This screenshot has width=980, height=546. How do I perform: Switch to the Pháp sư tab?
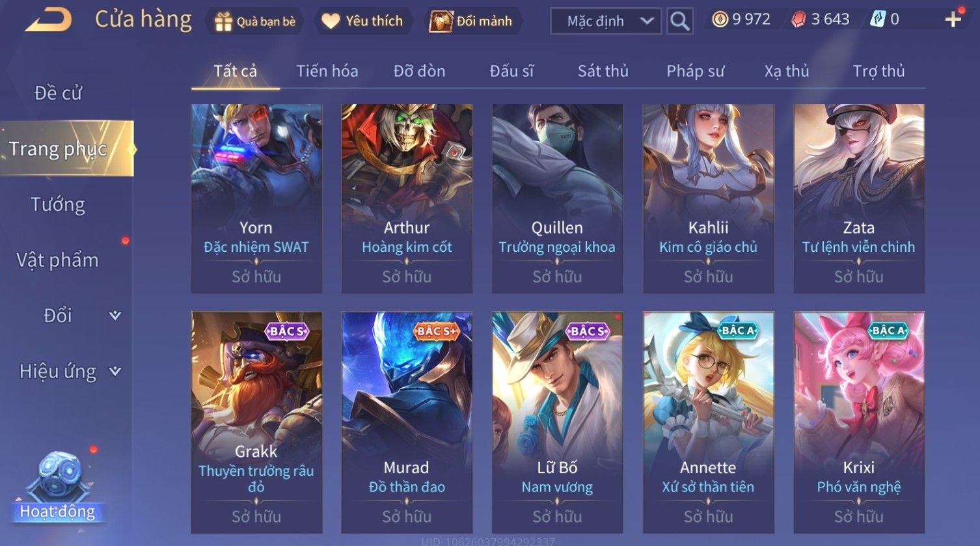695,71
